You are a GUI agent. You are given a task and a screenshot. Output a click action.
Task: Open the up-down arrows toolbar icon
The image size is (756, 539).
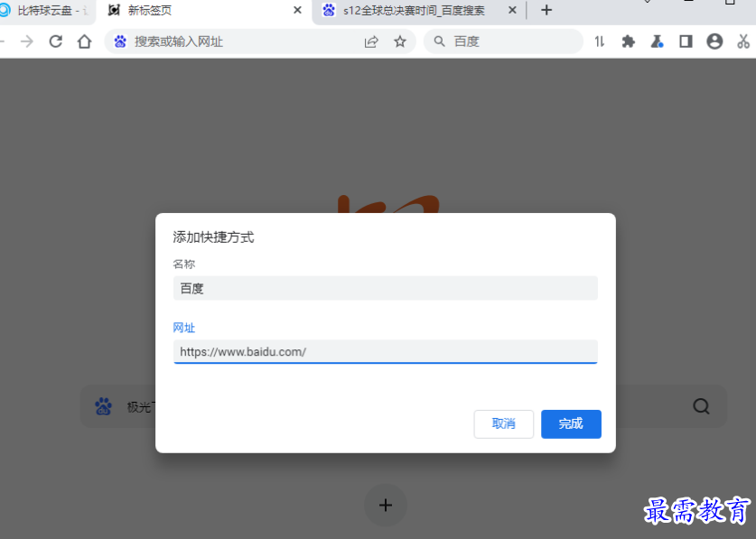[x=600, y=42]
